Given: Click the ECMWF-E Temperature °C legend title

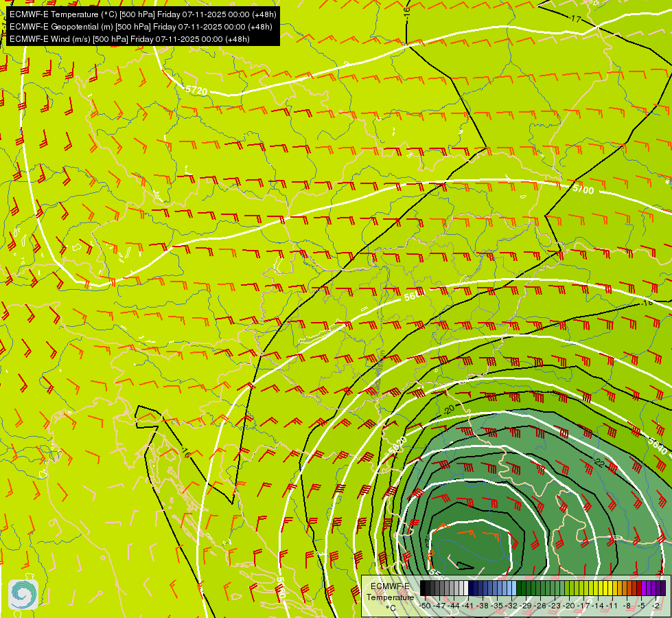Looking at the screenshot, I should (390, 597).
